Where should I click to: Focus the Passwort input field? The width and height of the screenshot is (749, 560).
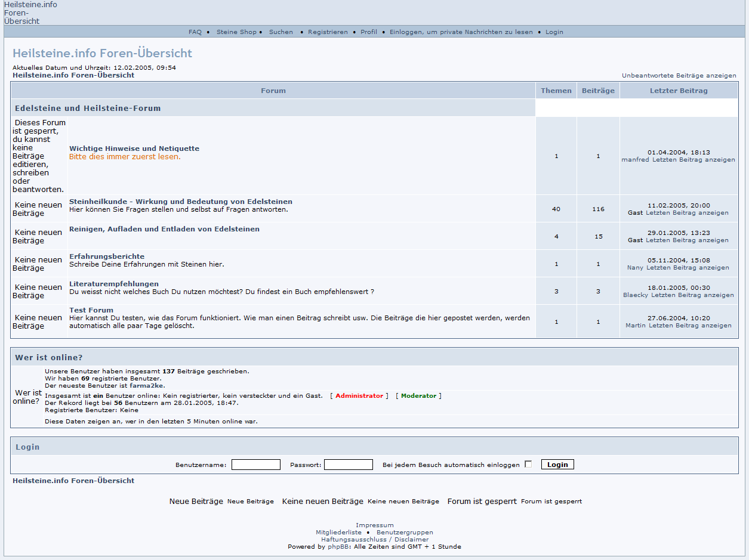point(348,465)
